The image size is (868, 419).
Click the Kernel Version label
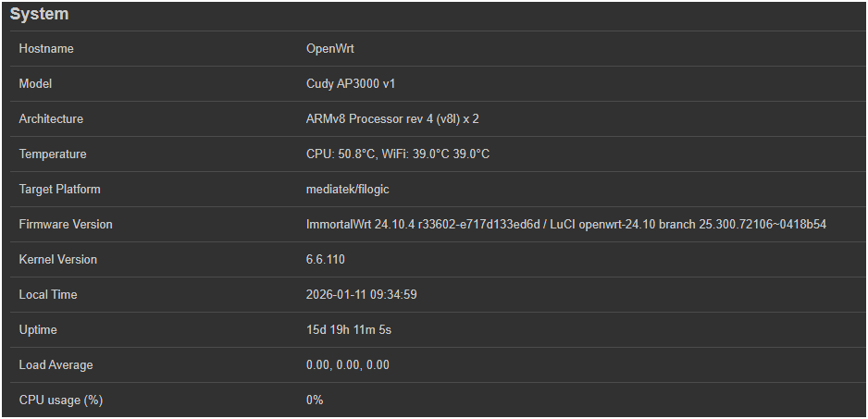(58, 259)
